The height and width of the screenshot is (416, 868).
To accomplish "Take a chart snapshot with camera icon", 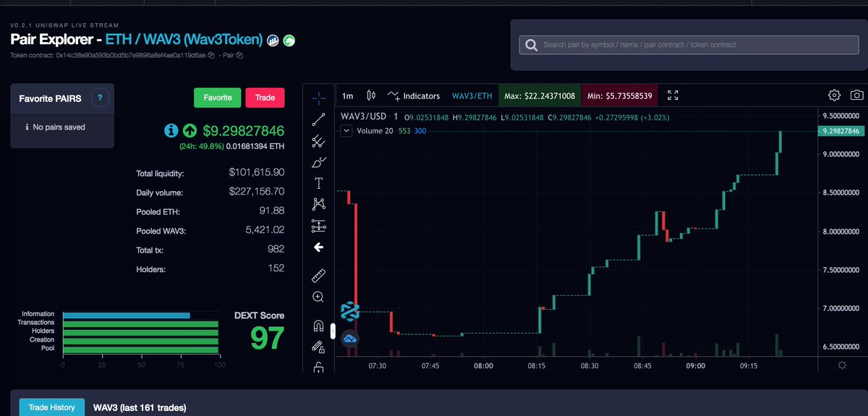I will tap(856, 95).
